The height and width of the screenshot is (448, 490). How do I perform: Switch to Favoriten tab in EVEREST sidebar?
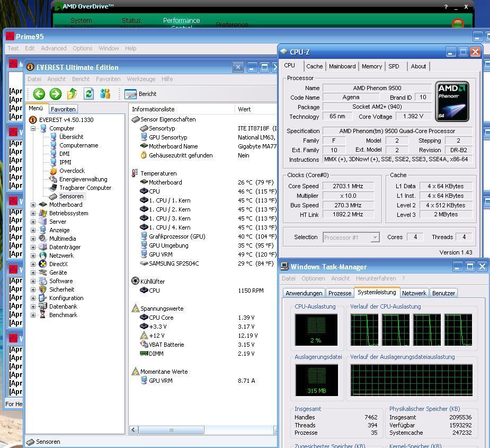(63, 109)
